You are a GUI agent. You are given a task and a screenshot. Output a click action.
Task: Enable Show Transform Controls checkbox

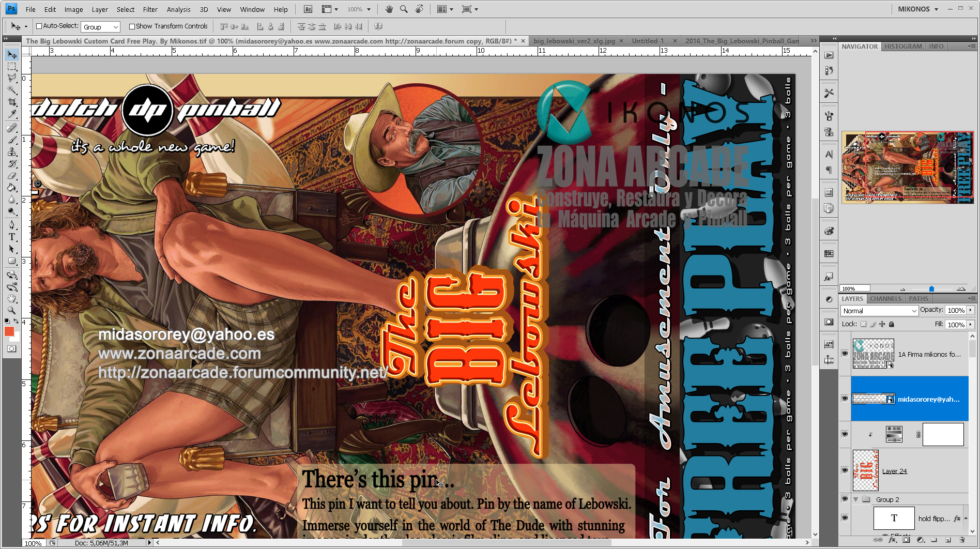pyautogui.click(x=132, y=26)
